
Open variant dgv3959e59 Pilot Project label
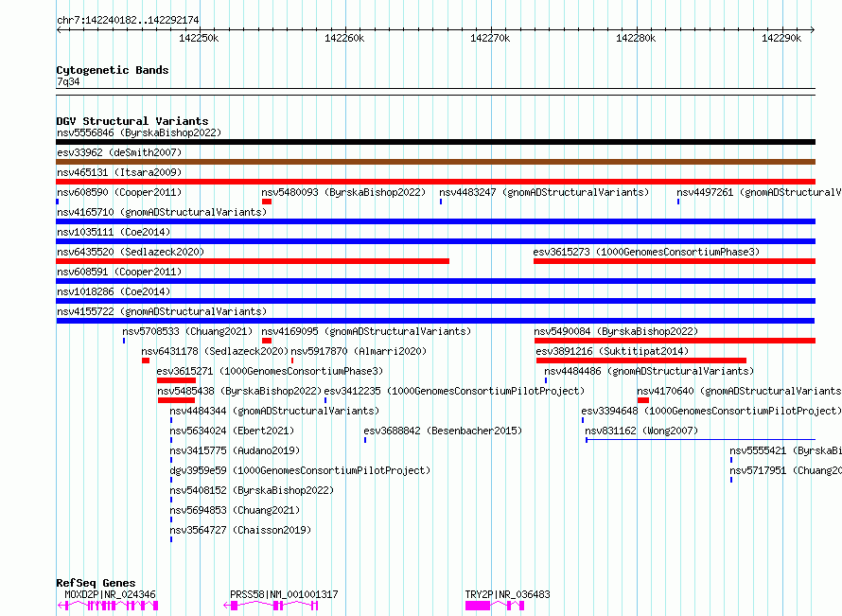pyautogui.click(x=300, y=470)
